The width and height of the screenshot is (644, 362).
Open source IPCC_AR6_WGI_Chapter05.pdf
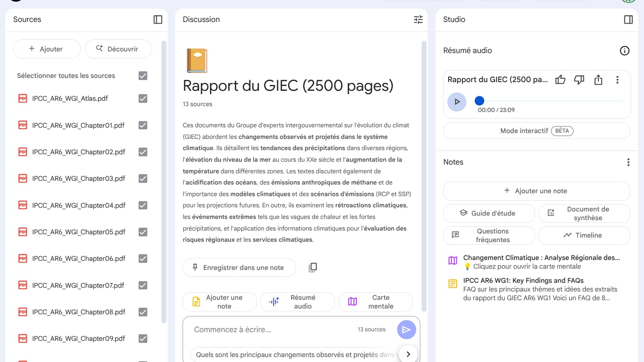click(x=79, y=232)
